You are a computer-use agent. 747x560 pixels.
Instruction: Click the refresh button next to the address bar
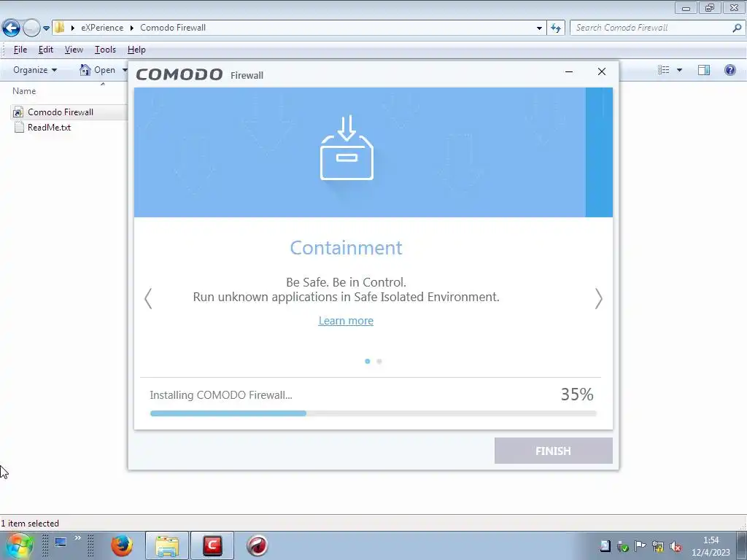(555, 28)
